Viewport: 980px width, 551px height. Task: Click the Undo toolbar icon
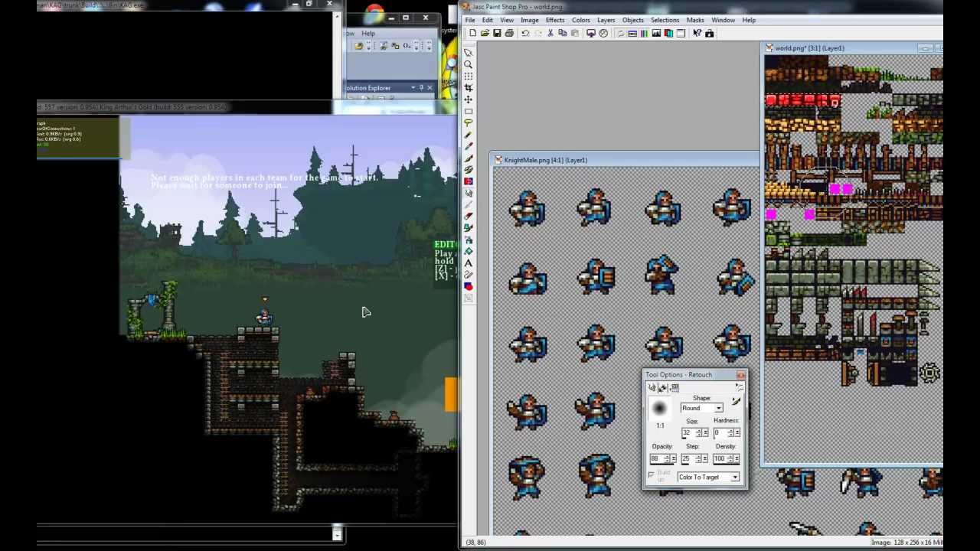pos(525,33)
